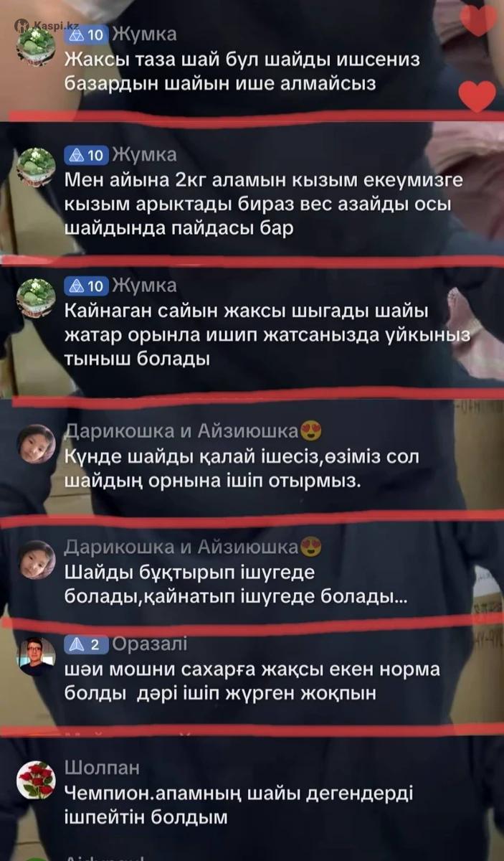Image resolution: width=504 pixels, height=861 pixels.
Task: Open username Оразалі
Action: 151,644
